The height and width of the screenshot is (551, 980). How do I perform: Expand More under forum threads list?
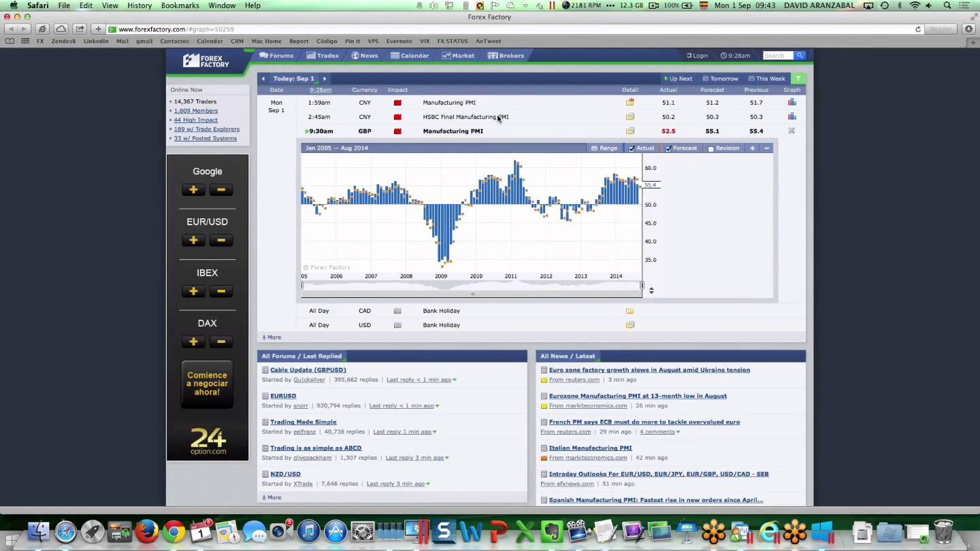tap(272, 497)
